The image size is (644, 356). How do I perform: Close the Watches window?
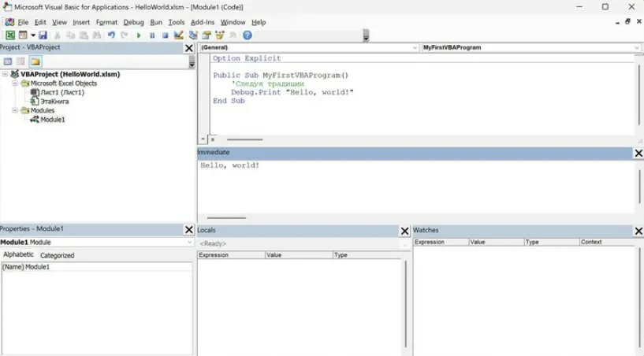coord(638,232)
